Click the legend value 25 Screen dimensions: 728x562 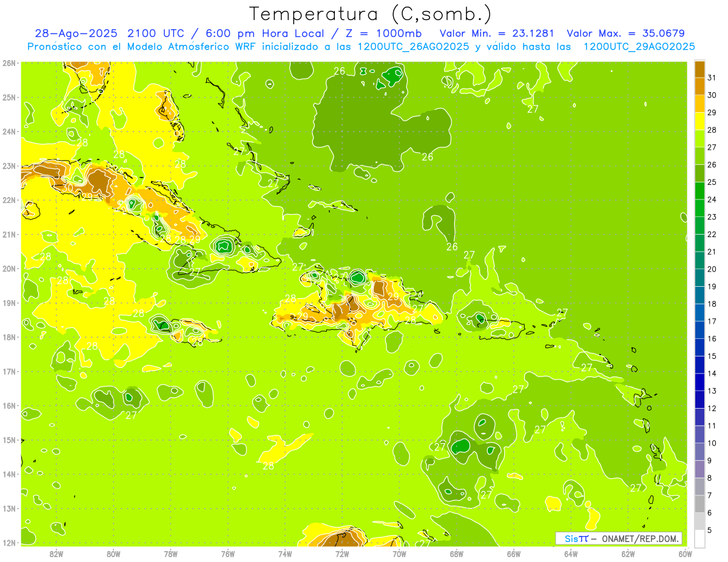pos(712,182)
